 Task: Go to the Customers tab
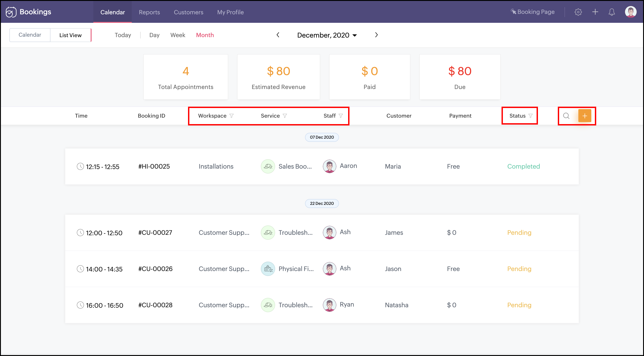188,12
